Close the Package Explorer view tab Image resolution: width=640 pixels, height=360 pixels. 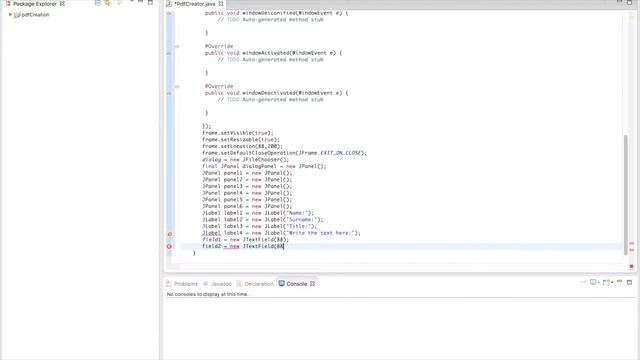(x=62, y=4)
